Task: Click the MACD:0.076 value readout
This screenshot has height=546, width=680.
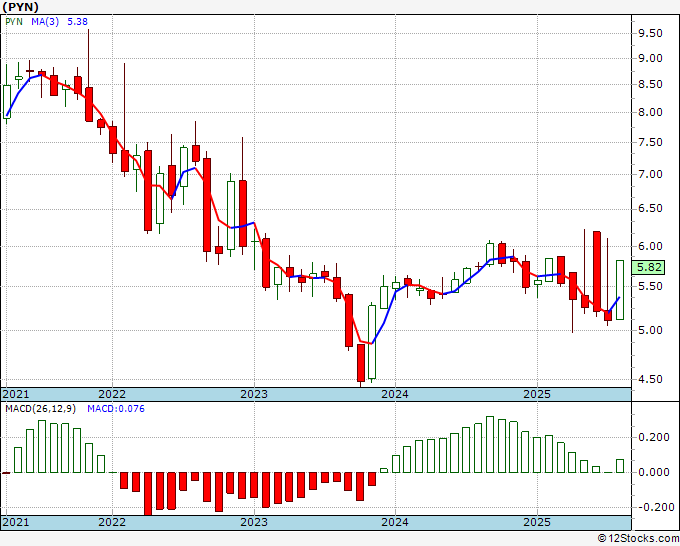Action: (116, 409)
